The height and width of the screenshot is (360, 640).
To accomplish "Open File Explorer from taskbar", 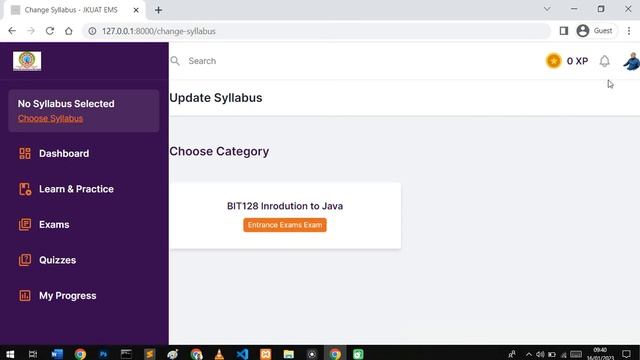I will (289, 354).
